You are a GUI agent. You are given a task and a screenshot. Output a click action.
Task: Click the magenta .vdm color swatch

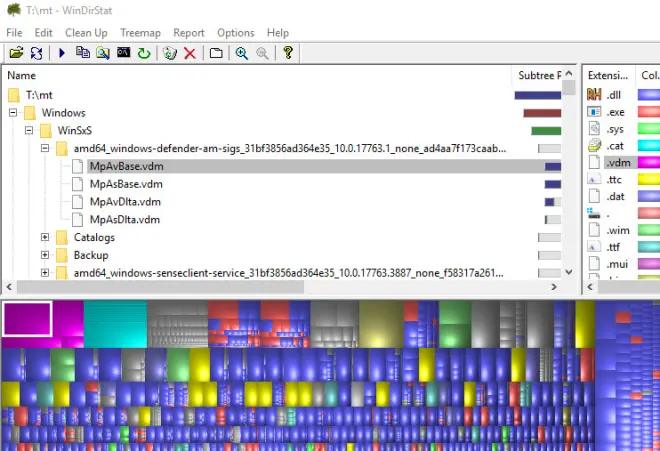[649, 162]
